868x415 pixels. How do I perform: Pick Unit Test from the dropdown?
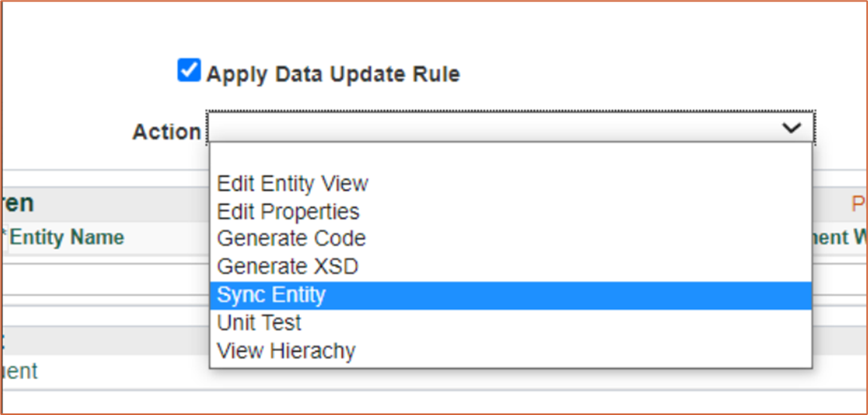[259, 322]
